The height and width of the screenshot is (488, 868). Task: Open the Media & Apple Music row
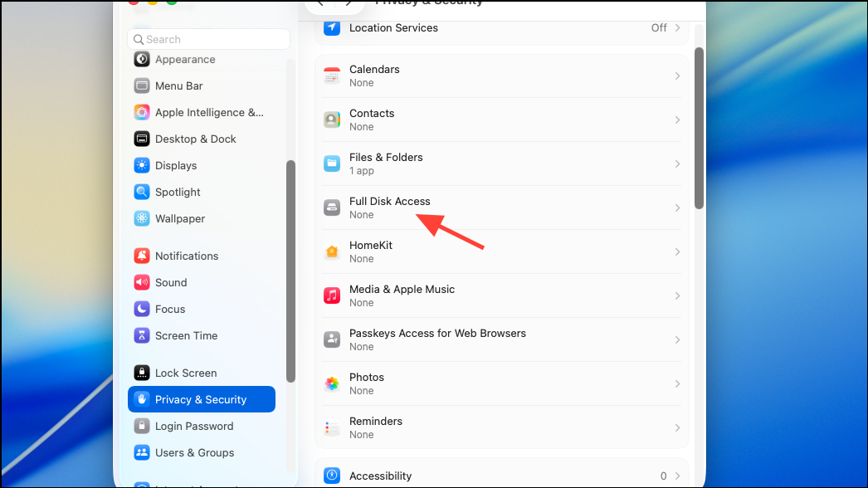[x=501, y=295]
